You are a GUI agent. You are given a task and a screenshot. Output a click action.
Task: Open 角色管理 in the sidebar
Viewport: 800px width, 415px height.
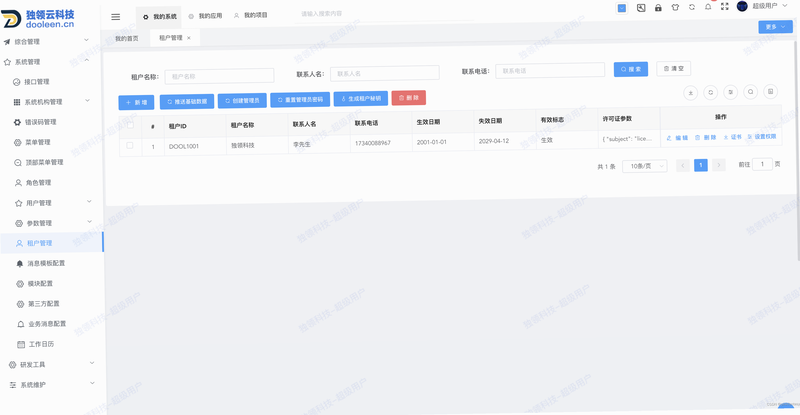[x=38, y=182]
